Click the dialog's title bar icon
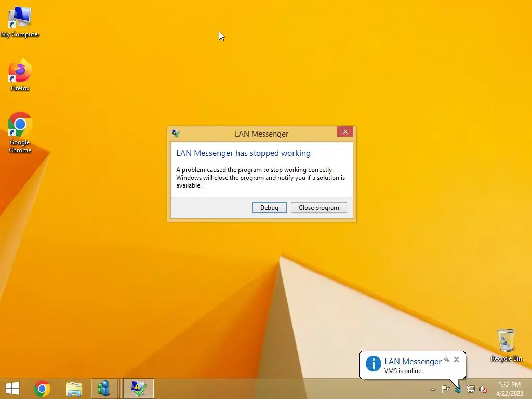Screen dimensions: 532x399 click(176, 134)
